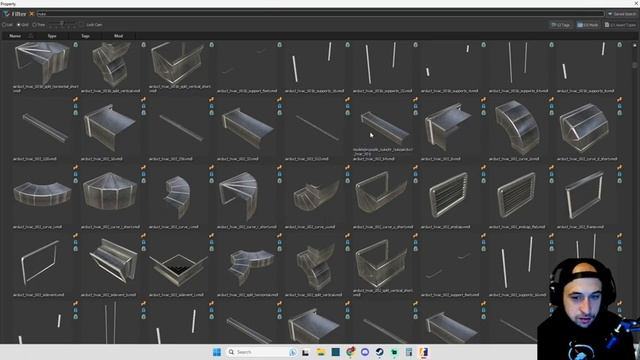
Task: Adjust the thumbnail size slider
Action: pos(62,24)
